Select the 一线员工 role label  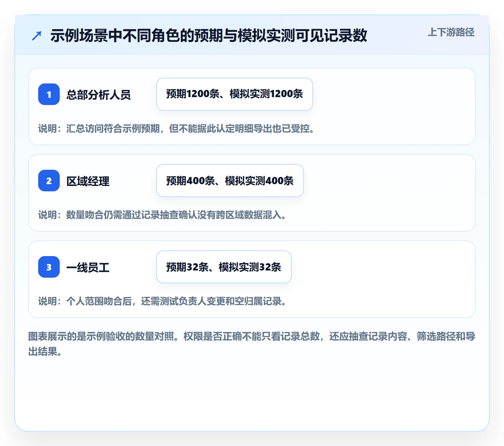coord(88,267)
